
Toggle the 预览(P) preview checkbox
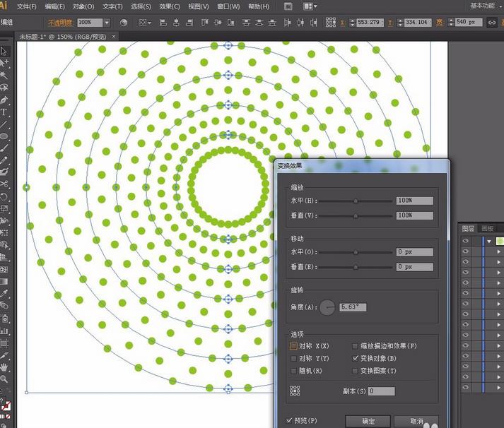click(x=289, y=420)
